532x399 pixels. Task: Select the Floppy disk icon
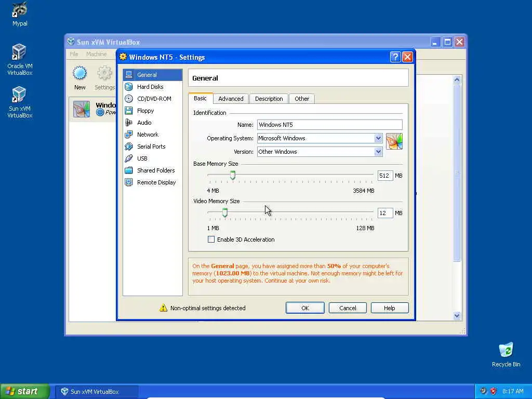coord(129,111)
